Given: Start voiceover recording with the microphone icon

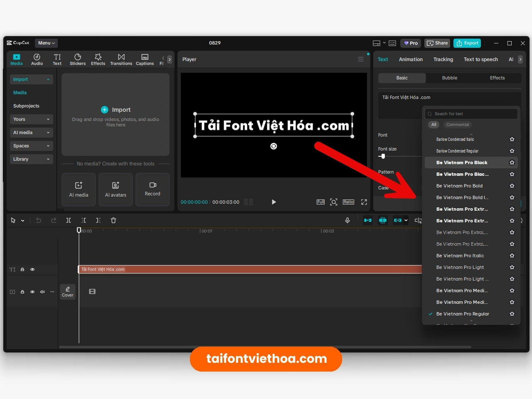Looking at the screenshot, I should pos(347,220).
